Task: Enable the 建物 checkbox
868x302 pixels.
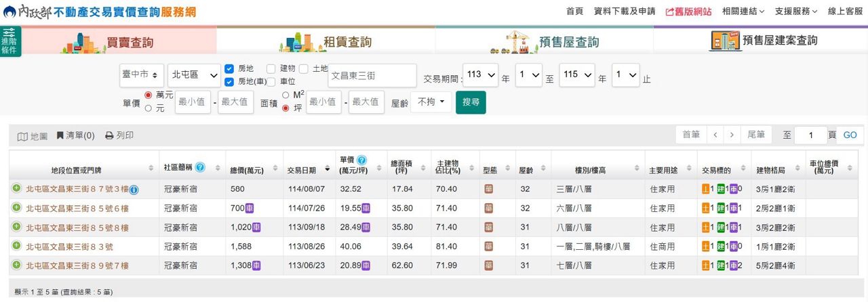Action: tap(271, 69)
